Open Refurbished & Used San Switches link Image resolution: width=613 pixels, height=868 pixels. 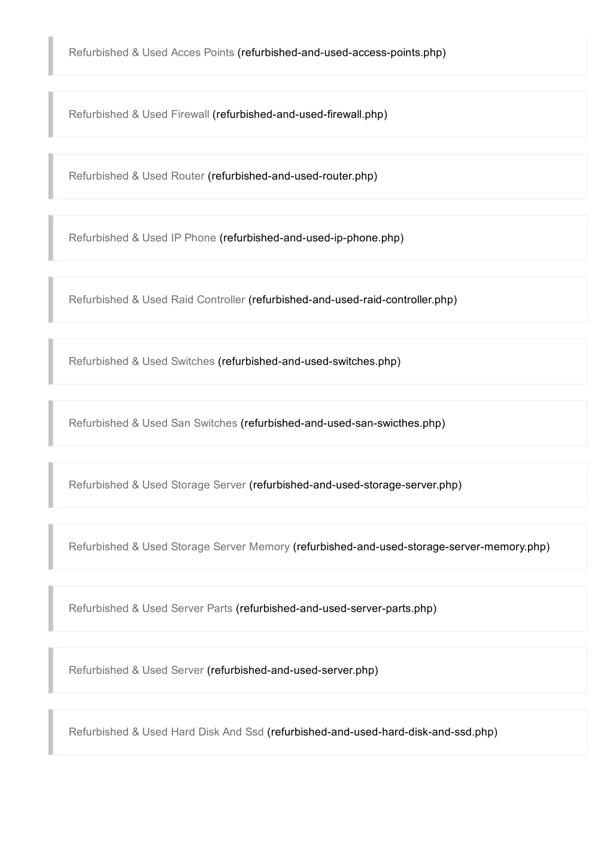click(x=153, y=423)
